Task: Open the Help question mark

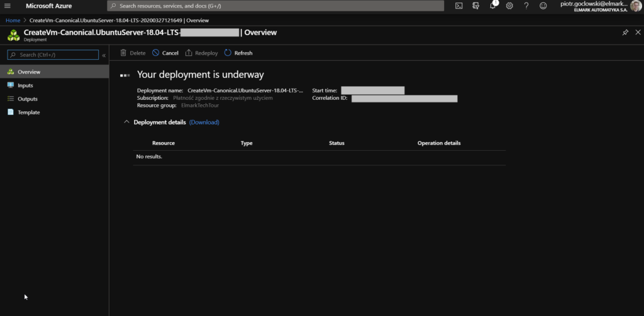Action: (526, 6)
